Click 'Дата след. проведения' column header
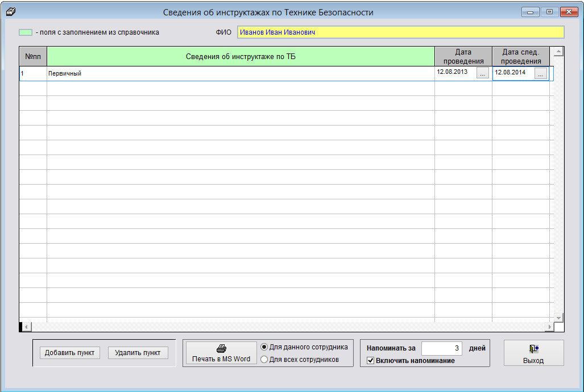Viewport: 584px width, 392px height. [521, 57]
